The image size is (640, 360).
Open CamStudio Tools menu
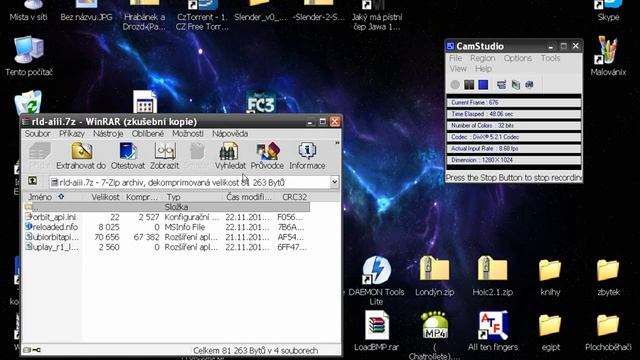tap(550, 58)
